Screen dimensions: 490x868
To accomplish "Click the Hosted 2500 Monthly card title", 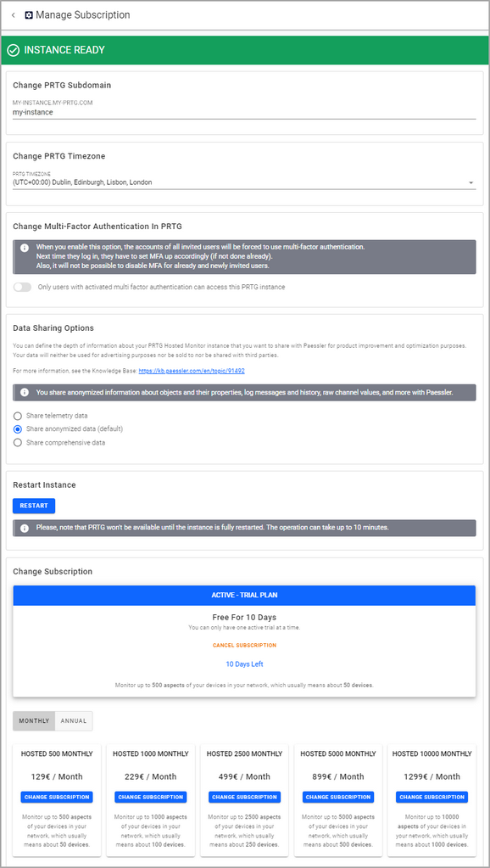I will (x=244, y=754).
